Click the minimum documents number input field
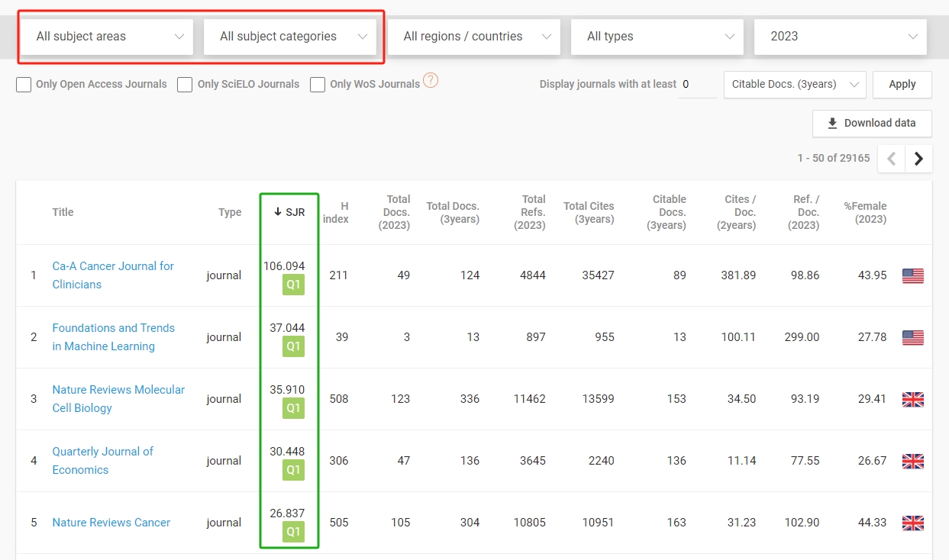Screen dimensions: 949x560 click(697, 85)
